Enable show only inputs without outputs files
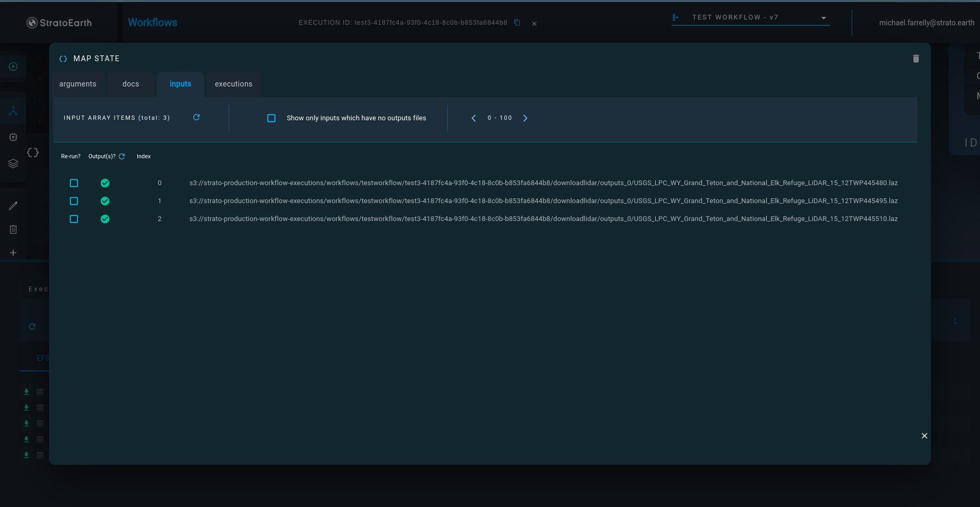The image size is (980, 507). tap(271, 118)
